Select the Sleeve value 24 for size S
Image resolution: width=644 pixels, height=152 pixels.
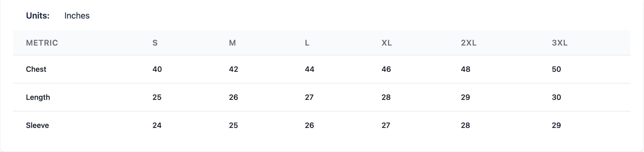click(x=157, y=126)
